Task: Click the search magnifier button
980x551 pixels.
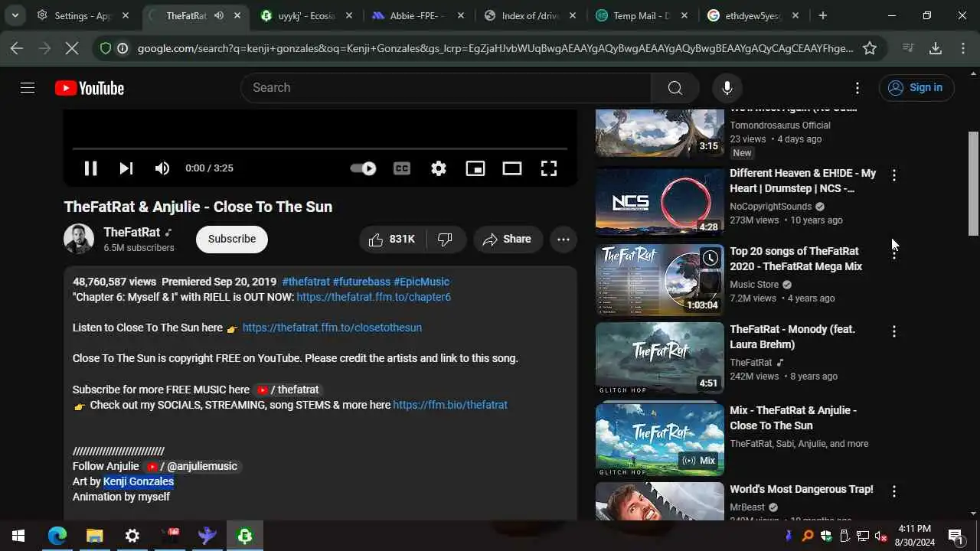Action: pos(675,88)
